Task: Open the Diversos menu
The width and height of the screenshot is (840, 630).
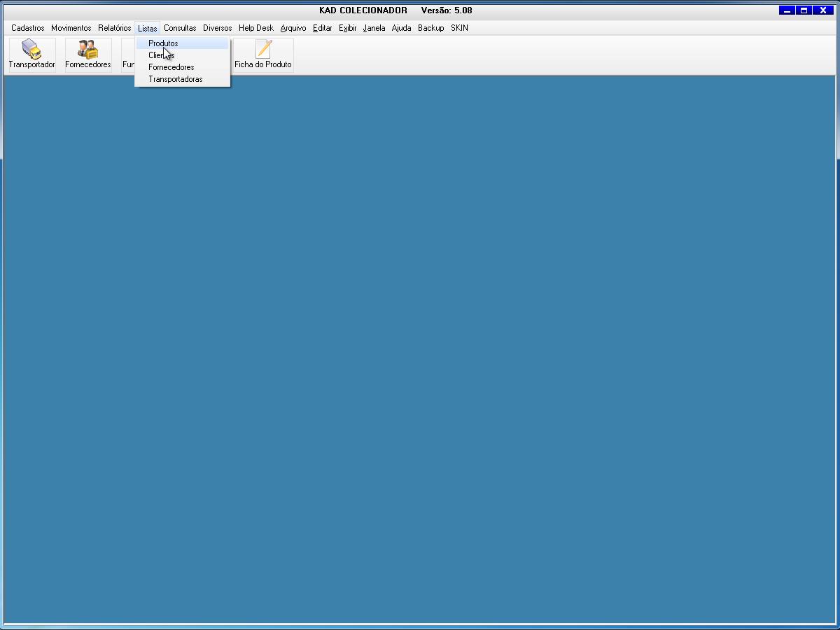Action: pos(218,28)
